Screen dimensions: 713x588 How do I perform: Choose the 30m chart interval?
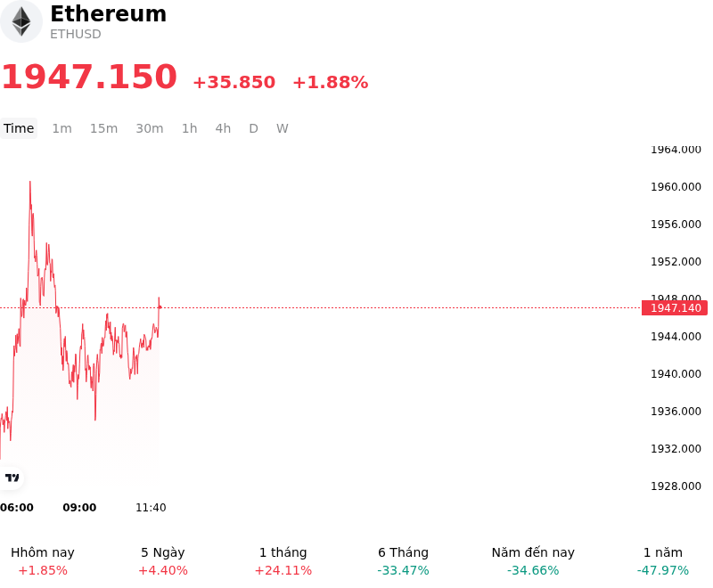pyautogui.click(x=150, y=128)
